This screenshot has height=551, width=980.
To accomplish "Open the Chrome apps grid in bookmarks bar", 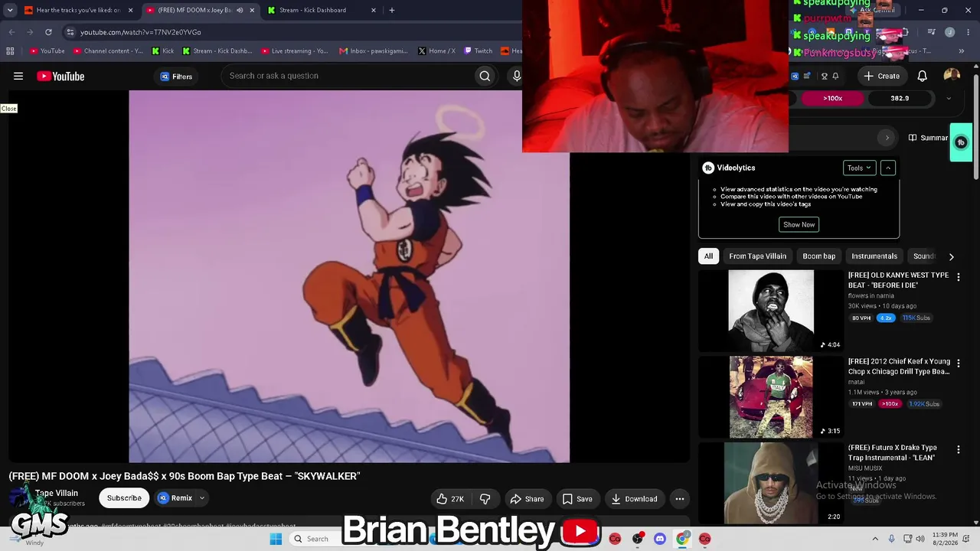I will (x=10, y=51).
